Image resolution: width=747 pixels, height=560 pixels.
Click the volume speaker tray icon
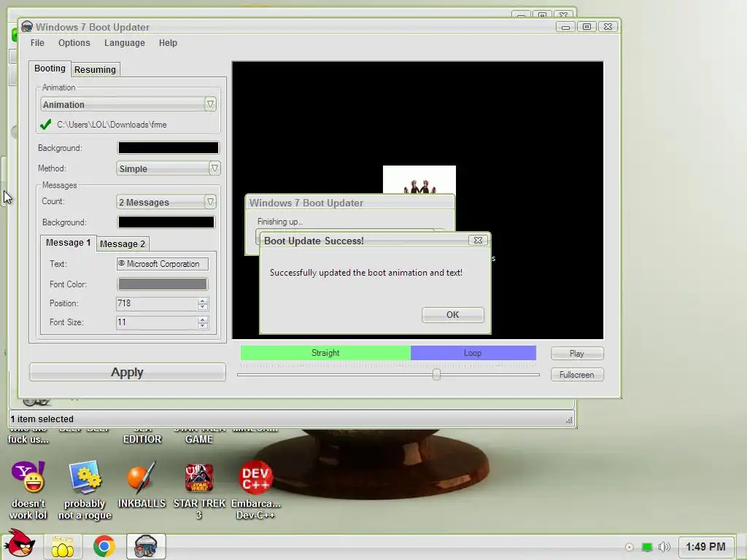pyautogui.click(x=664, y=547)
